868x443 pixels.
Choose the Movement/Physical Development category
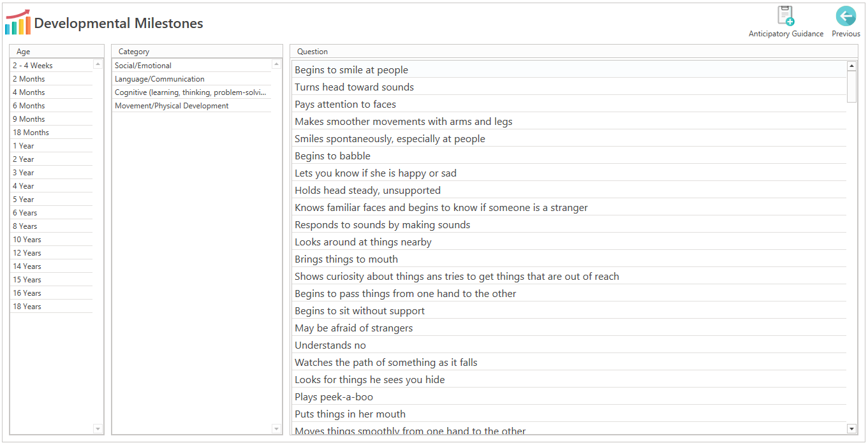[x=192, y=106]
